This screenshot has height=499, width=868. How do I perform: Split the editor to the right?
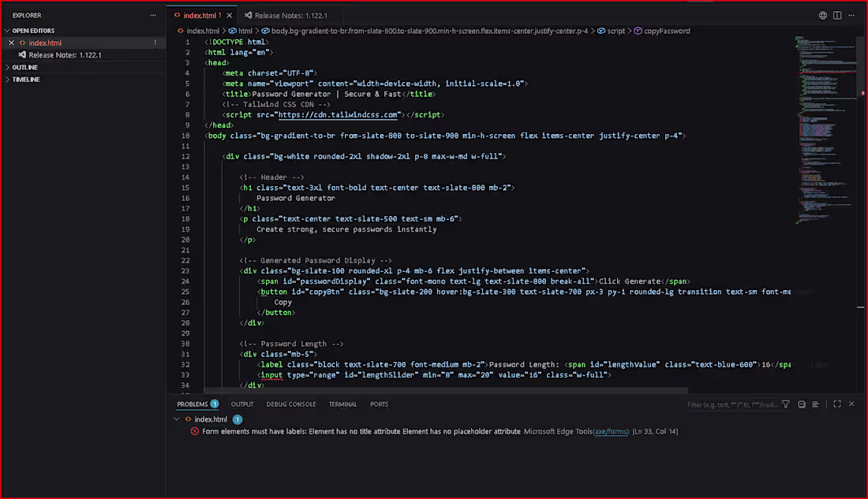coord(837,16)
